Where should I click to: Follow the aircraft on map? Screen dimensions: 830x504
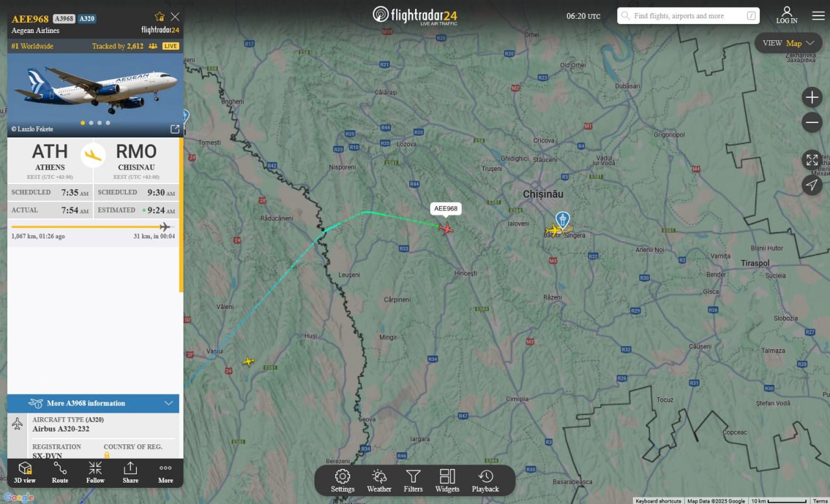(95, 472)
